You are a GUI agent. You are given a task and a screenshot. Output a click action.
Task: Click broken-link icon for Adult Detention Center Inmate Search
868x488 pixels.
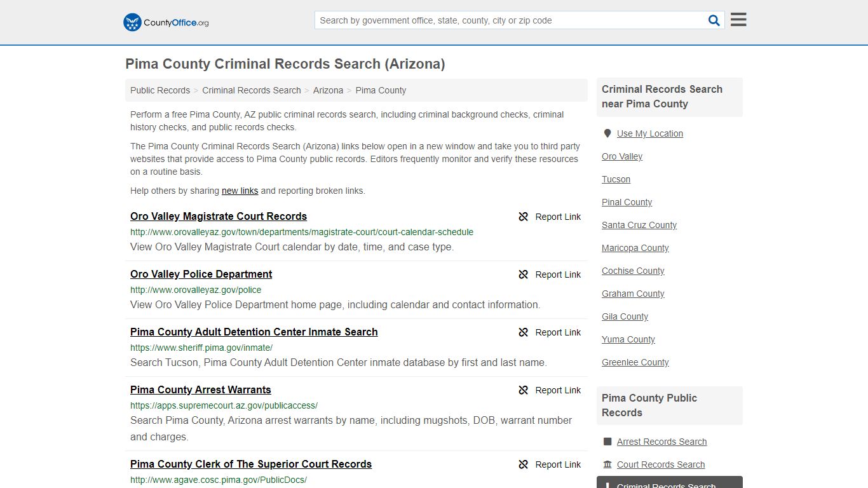pyautogui.click(x=524, y=332)
